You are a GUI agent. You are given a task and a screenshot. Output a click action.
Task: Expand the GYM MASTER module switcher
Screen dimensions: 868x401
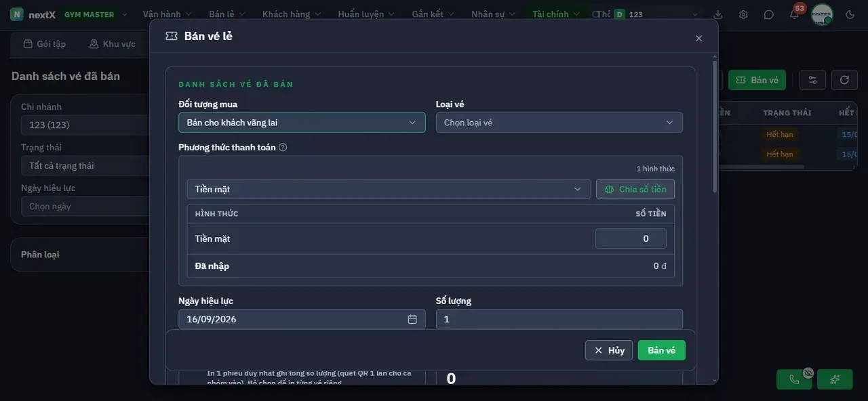point(96,14)
